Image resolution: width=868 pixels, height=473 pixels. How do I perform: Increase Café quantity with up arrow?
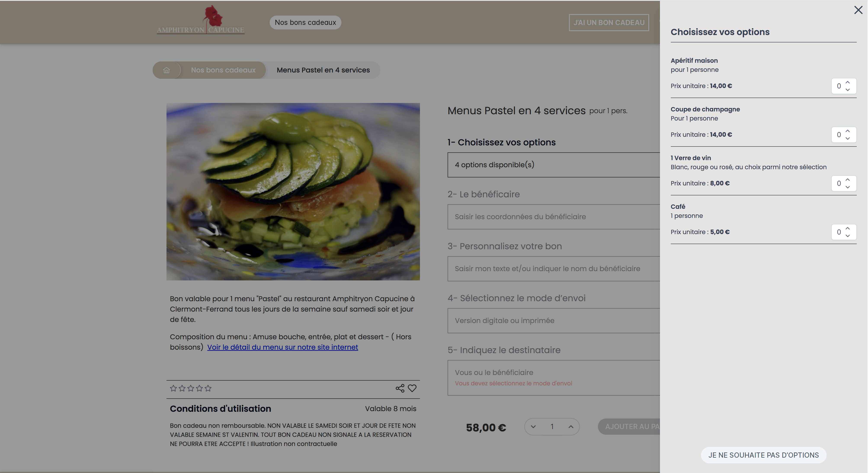[847, 228]
